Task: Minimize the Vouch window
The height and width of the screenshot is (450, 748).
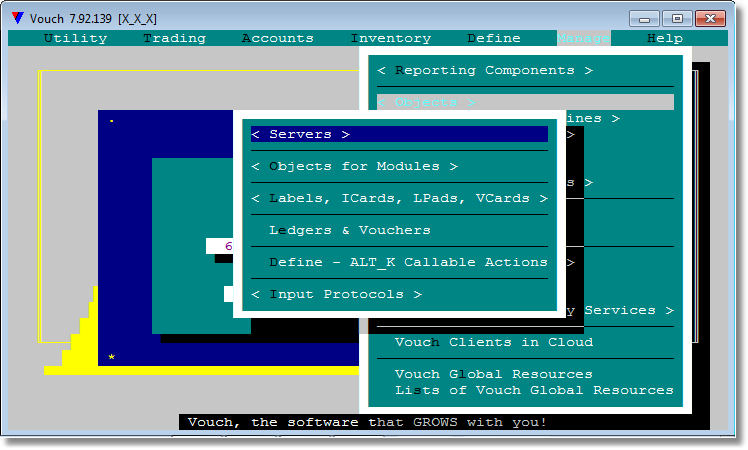Action: (x=644, y=19)
